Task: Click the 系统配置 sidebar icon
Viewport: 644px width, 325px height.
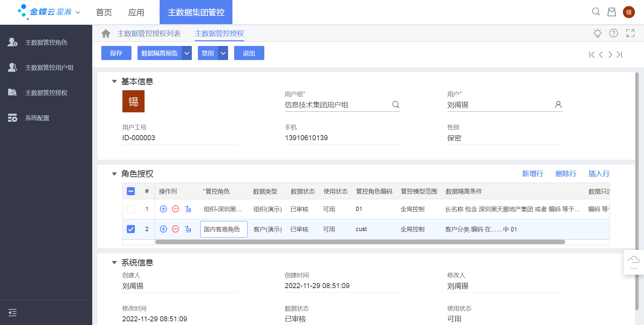Action: coord(13,118)
